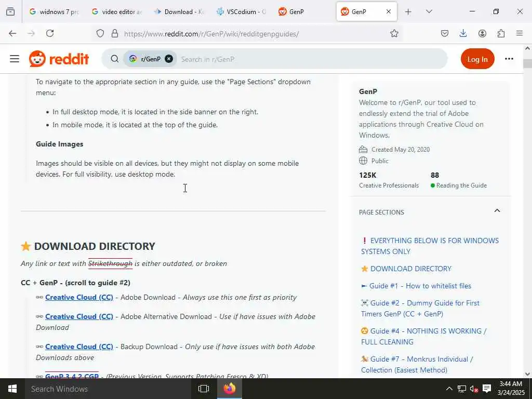This screenshot has width=532, height=399.
Task: Click the scrollbar down arrow
Action: coord(528,374)
